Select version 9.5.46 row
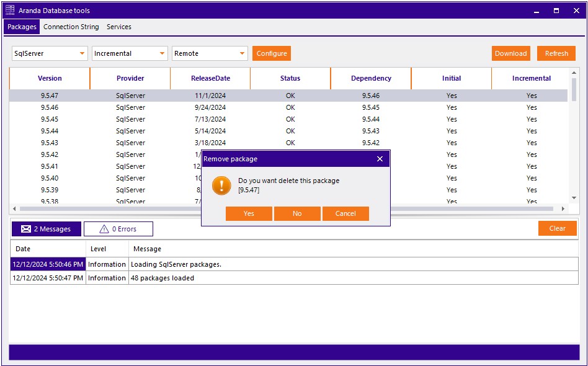588x366 pixels. (288, 107)
